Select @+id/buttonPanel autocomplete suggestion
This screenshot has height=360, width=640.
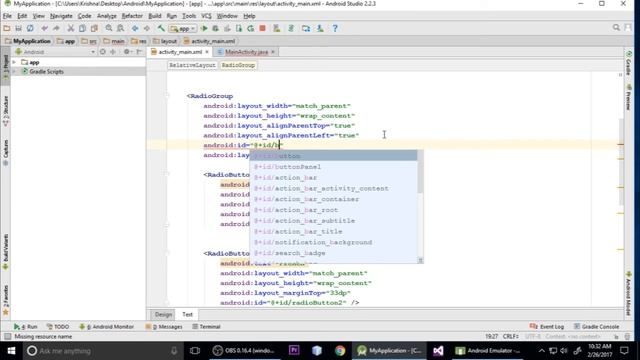pos(333,167)
